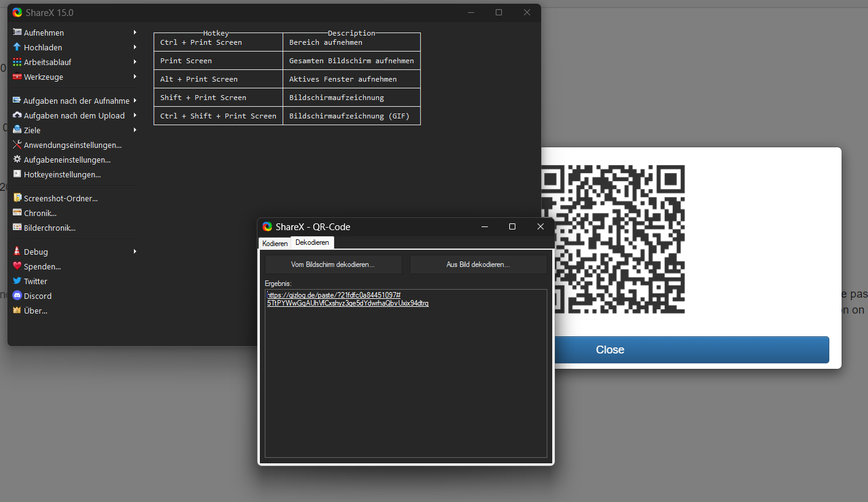This screenshot has width=868, height=502.
Task: Open the Aufnehmen menu entry
Action: coord(75,33)
